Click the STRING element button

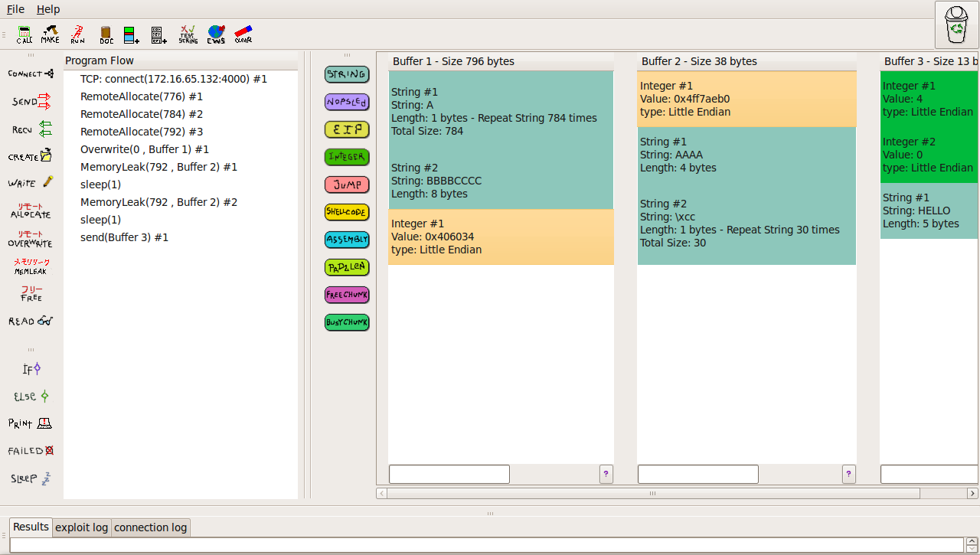(x=347, y=74)
